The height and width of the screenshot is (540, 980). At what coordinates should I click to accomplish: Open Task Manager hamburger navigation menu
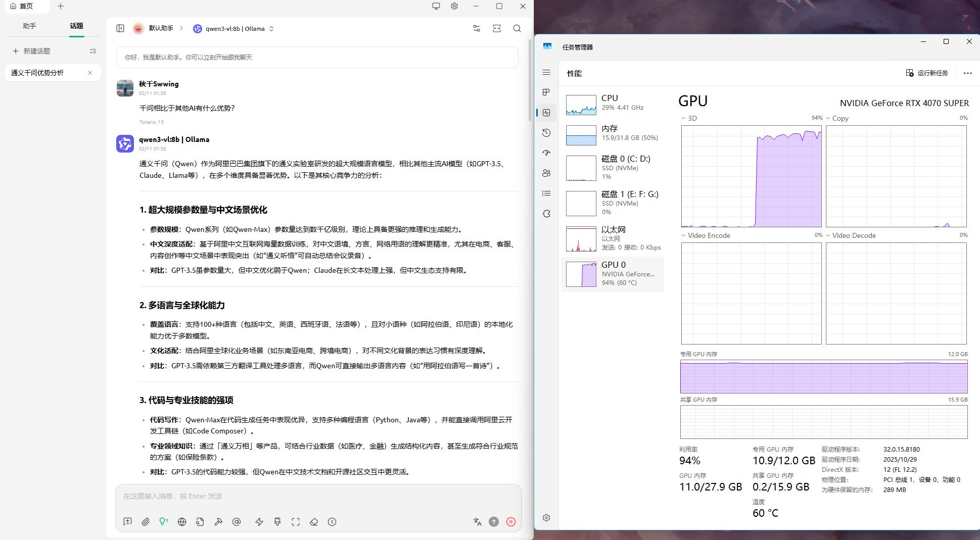(x=546, y=73)
